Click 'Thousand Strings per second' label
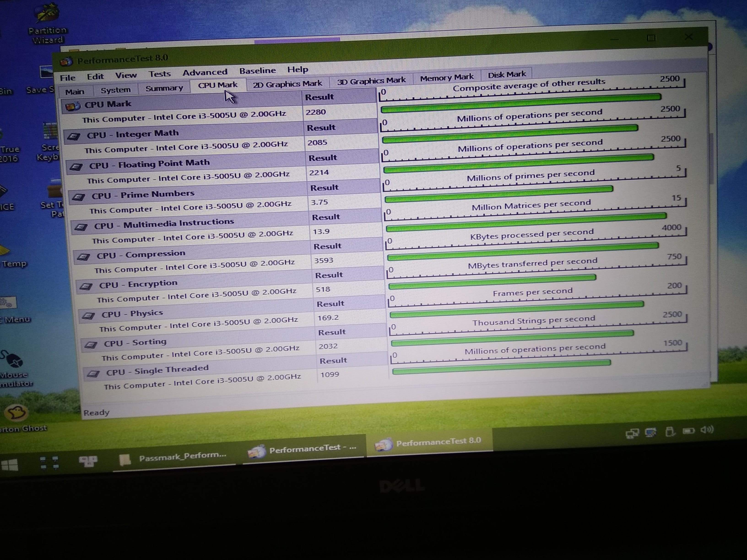Viewport: 747px width, 560px height. 533,320
